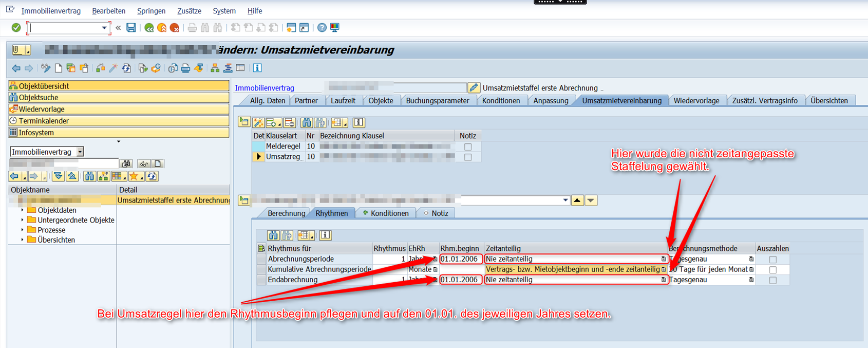Click the printer icon in the application toolbar
Image resolution: width=868 pixels, height=348 pixels.
tap(185, 68)
